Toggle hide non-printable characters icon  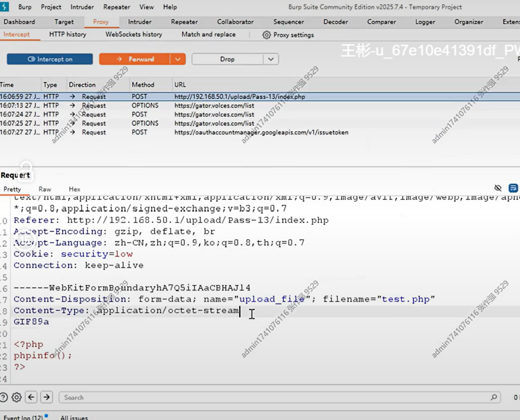(x=498, y=188)
